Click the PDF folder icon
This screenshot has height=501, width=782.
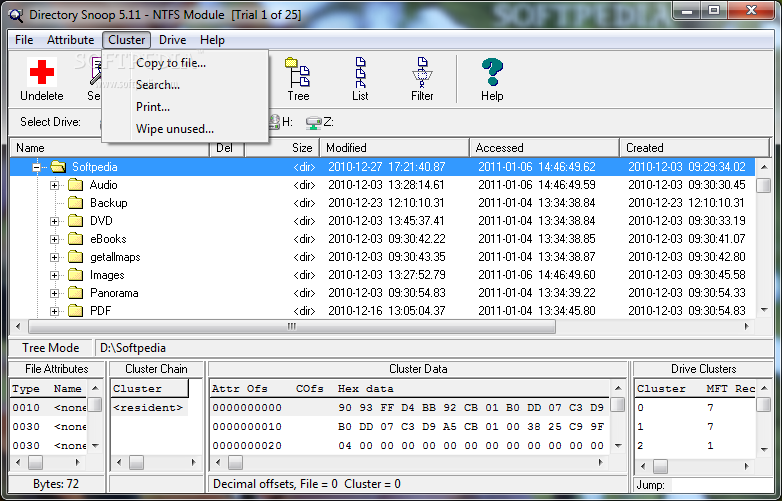(x=75, y=311)
